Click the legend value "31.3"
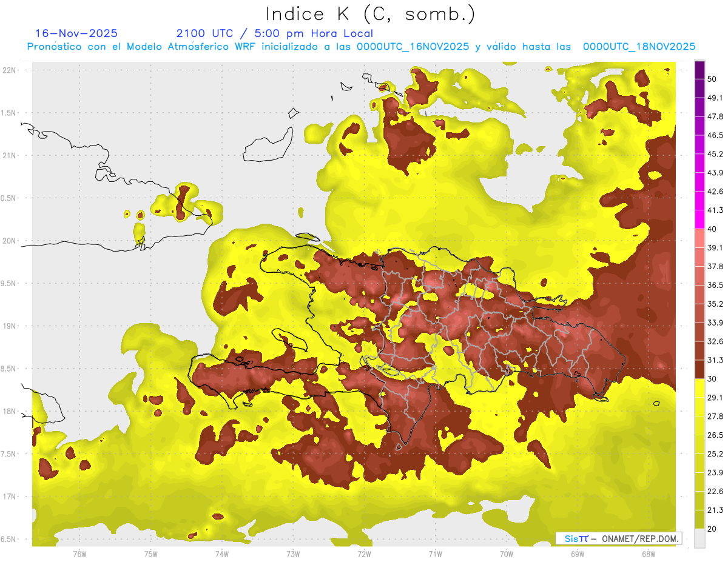This screenshot has height=562, width=728. coord(715,360)
